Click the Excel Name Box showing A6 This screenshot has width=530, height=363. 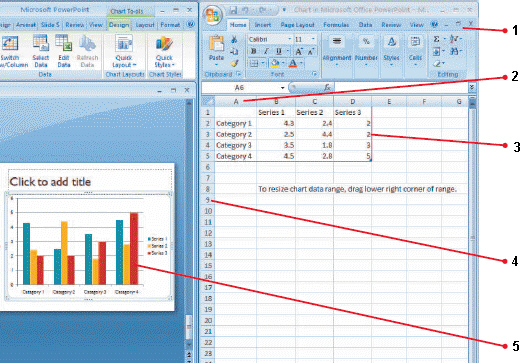(x=239, y=88)
